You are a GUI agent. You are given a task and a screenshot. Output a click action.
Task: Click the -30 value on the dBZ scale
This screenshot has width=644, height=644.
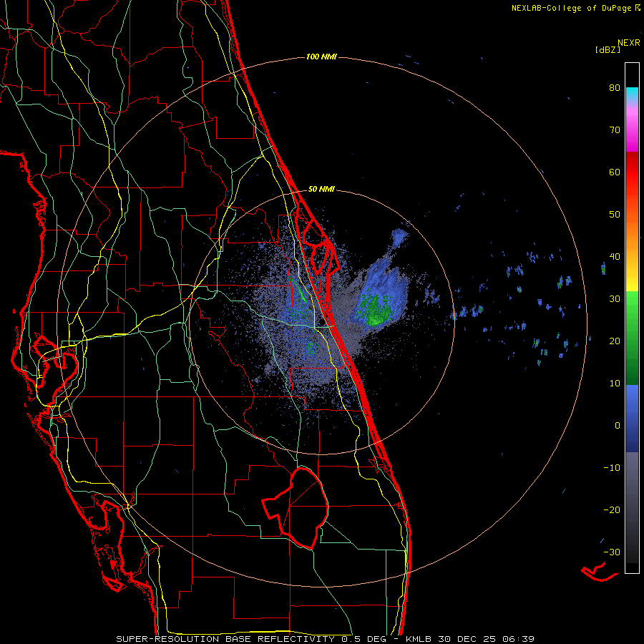click(612, 552)
